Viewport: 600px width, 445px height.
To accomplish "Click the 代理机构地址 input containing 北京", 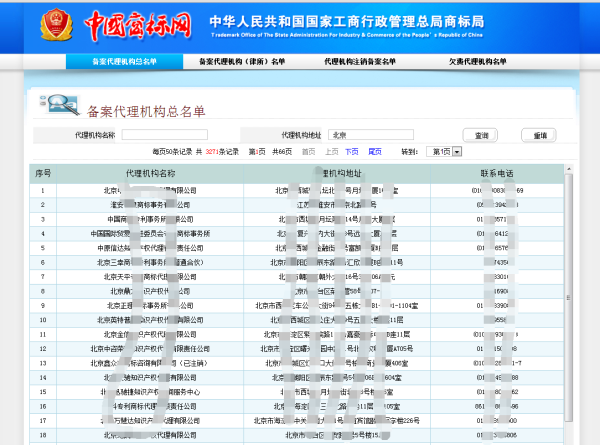I will pyautogui.click(x=370, y=134).
